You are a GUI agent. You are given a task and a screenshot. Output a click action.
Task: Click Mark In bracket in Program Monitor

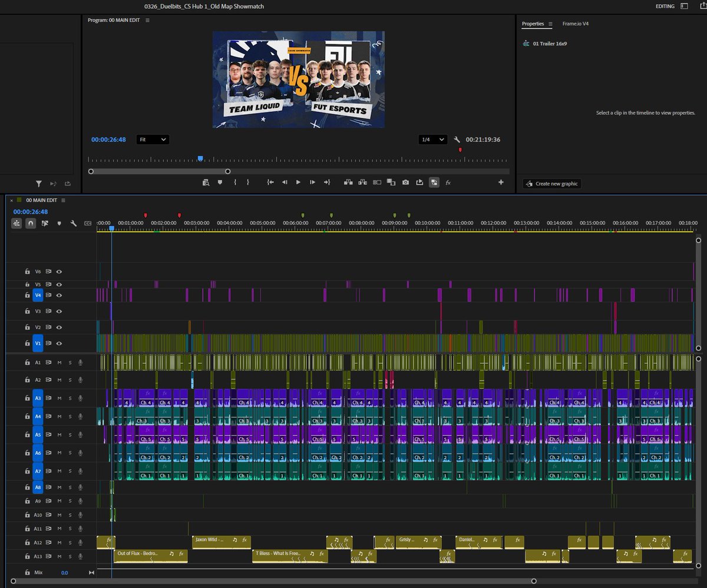(x=235, y=183)
